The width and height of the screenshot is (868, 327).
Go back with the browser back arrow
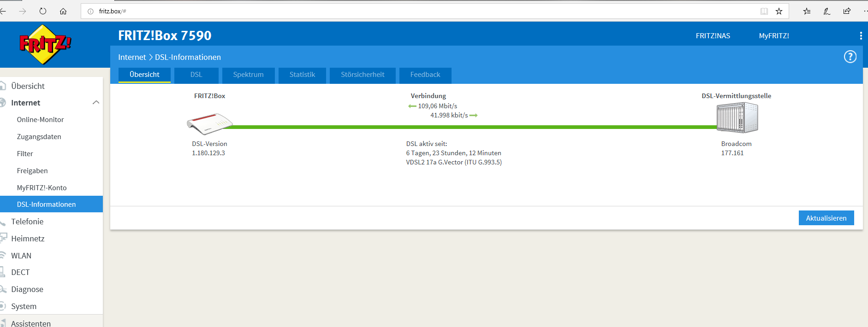(3, 11)
